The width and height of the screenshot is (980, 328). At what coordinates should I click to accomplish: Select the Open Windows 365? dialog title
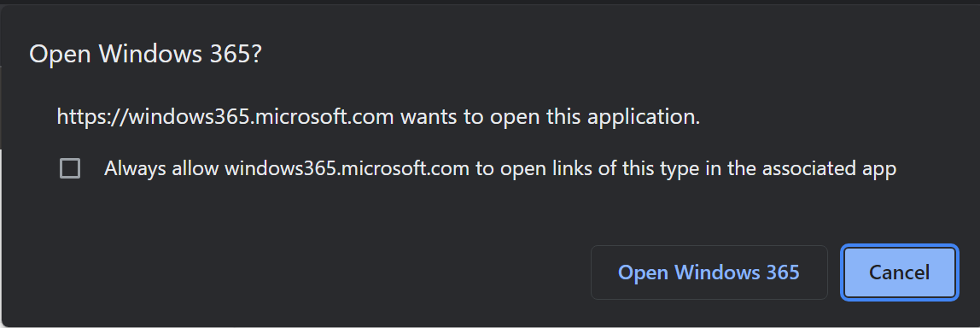point(145,54)
